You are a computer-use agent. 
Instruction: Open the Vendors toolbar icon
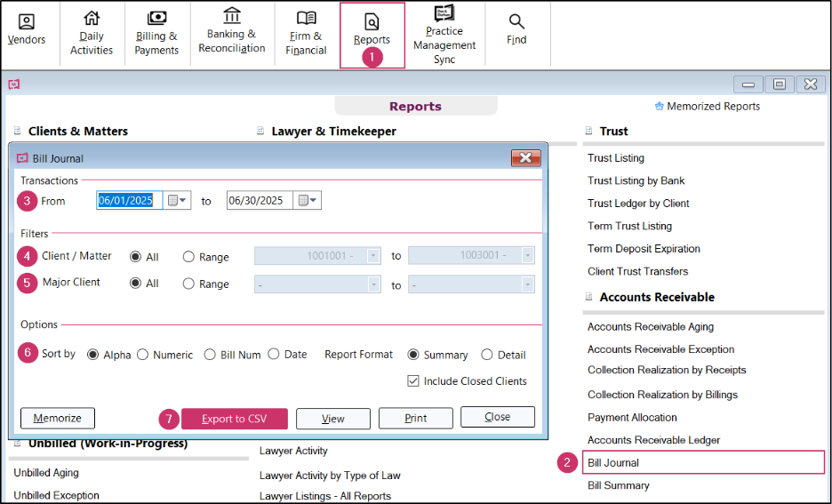(x=26, y=22)
